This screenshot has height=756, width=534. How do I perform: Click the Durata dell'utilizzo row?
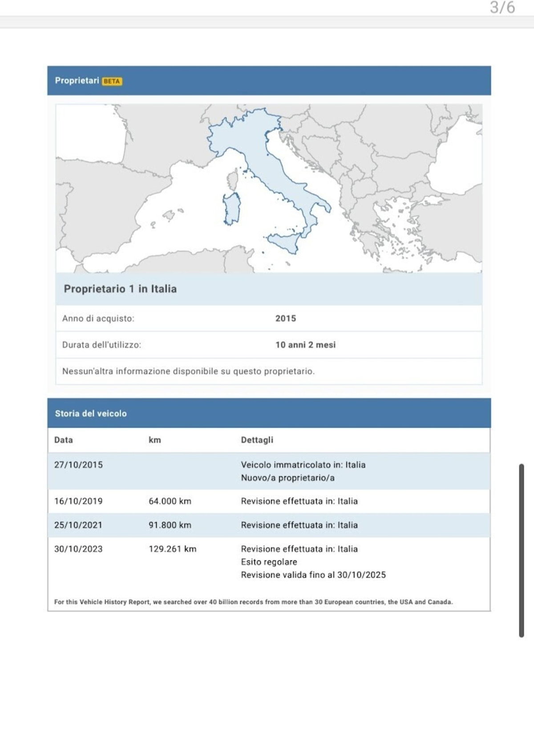tap(269, 345)
